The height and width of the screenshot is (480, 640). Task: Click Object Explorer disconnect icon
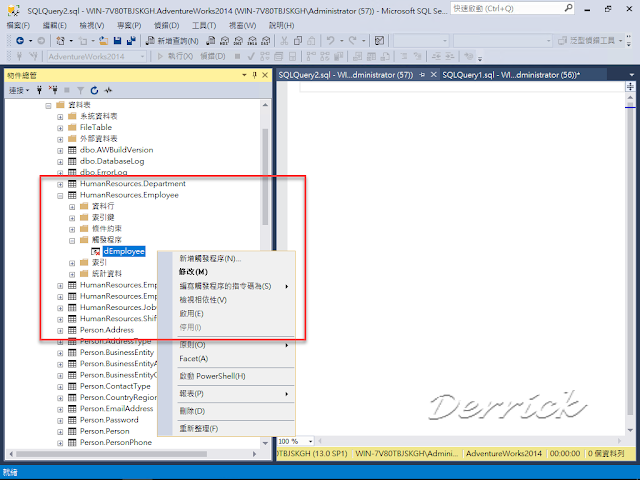point(53,90)
